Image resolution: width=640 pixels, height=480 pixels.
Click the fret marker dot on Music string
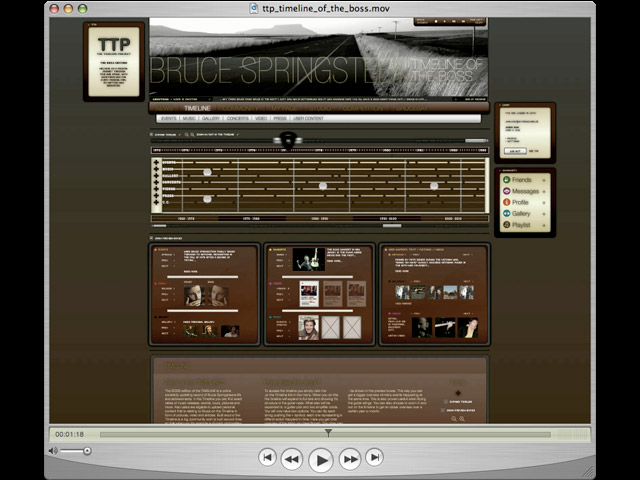(x=207, y=172)
